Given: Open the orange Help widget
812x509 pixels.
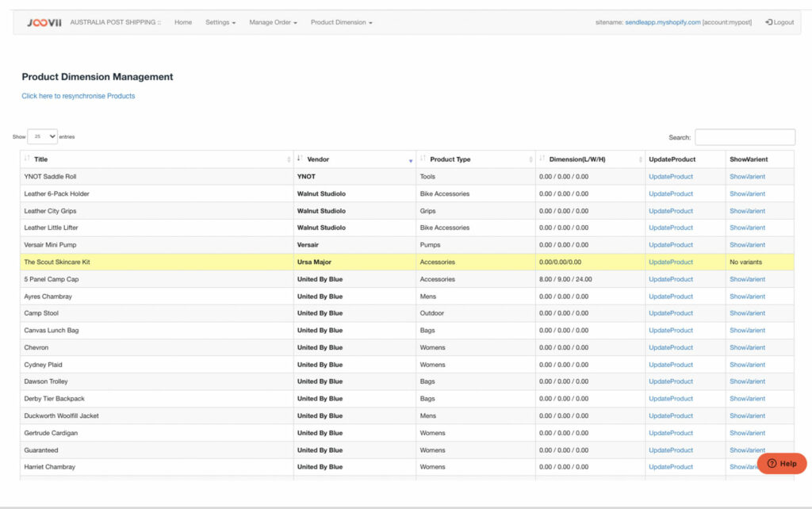Looking at the screenshot, I should tap(781, 463).
